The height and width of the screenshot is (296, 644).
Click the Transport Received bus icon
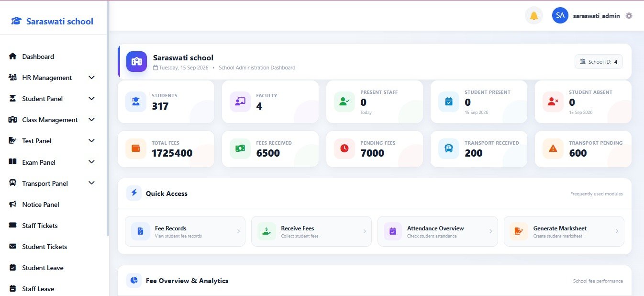449,148
